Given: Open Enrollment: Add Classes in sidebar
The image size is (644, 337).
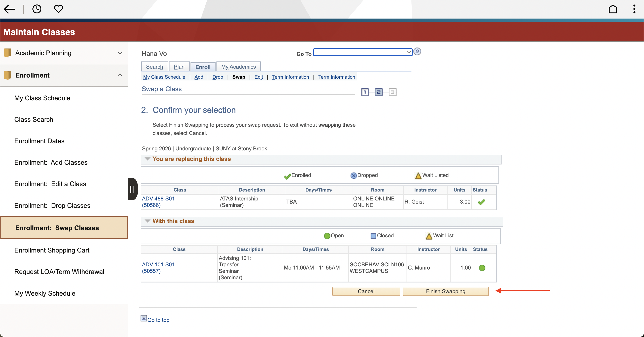Looking at the screenshot, I should point(51,162).
